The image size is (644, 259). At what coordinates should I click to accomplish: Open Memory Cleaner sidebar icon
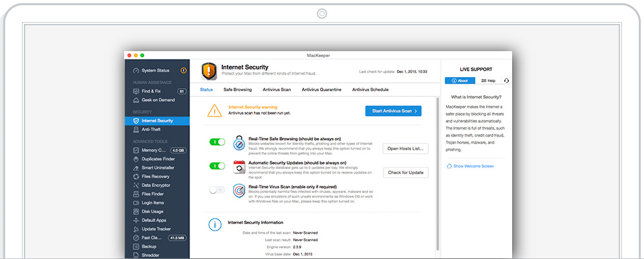(136, 150)
